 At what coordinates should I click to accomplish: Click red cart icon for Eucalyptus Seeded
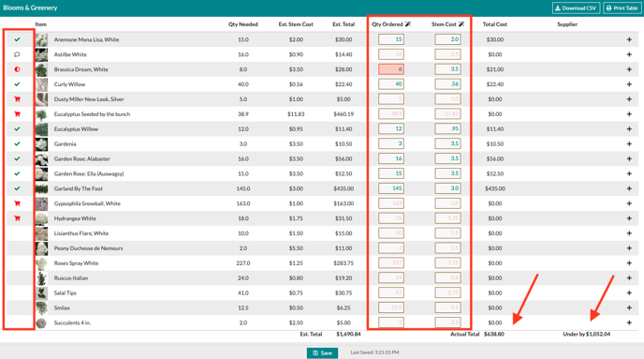17,114
